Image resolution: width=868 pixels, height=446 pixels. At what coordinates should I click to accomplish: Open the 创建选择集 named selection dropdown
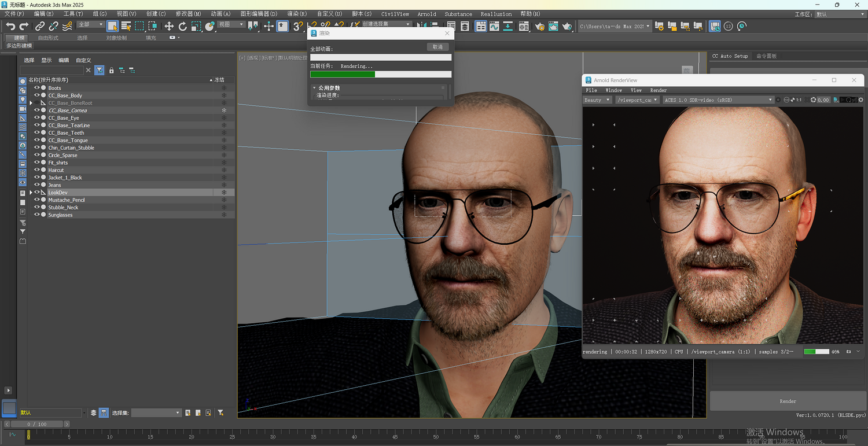coord(386,25)
